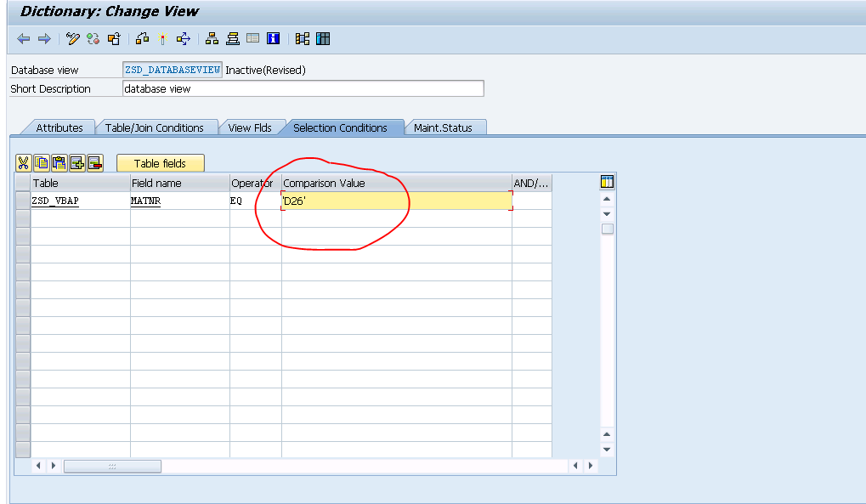The height and width of the screenshot is (504, 866).
Task: Click the Table fields button
Action: click(x=160, y=162)
